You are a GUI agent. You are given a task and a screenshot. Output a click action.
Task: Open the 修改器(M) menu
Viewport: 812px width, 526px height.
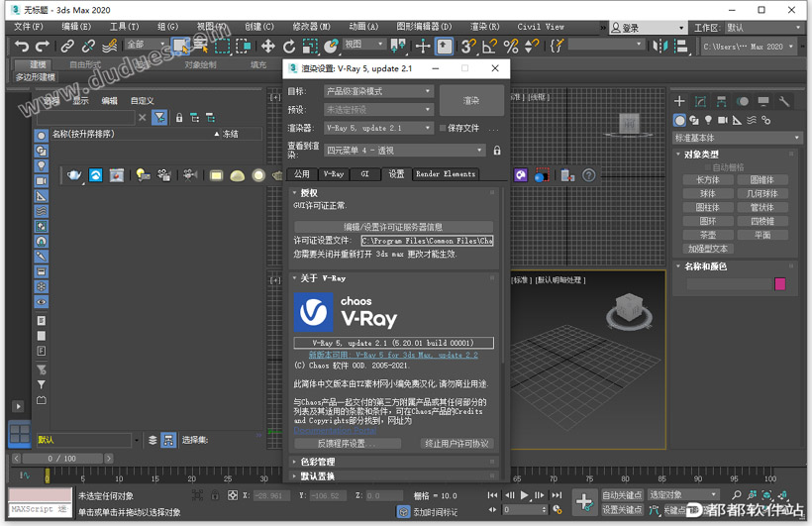[311, 27]
